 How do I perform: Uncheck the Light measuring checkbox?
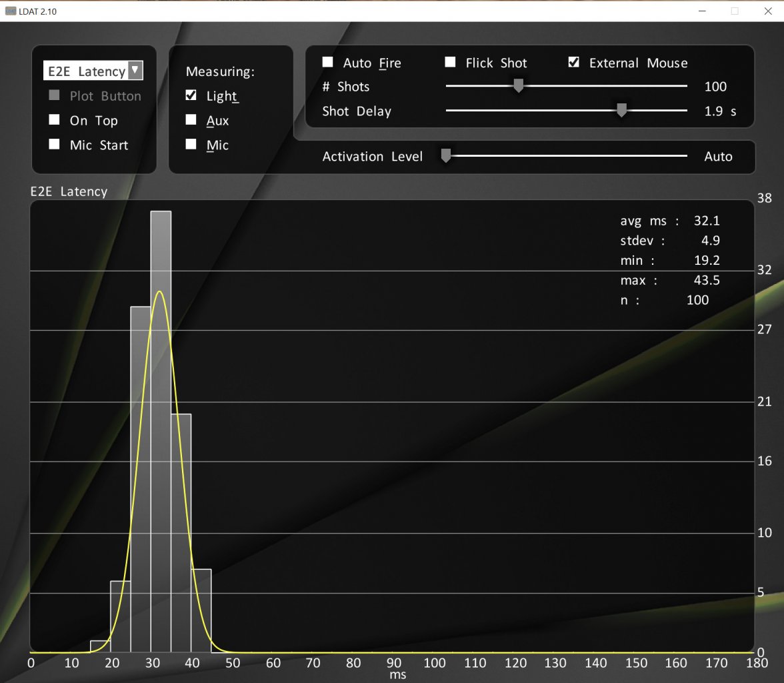191,95
